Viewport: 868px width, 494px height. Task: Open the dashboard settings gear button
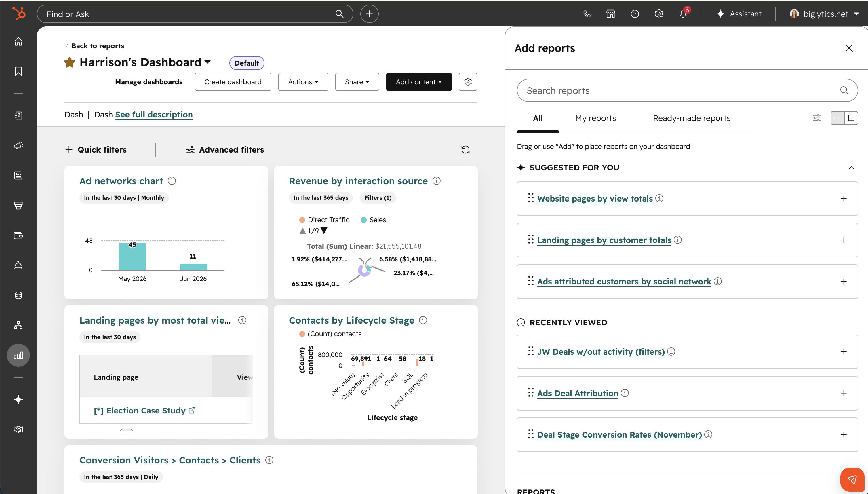point(468,82)
